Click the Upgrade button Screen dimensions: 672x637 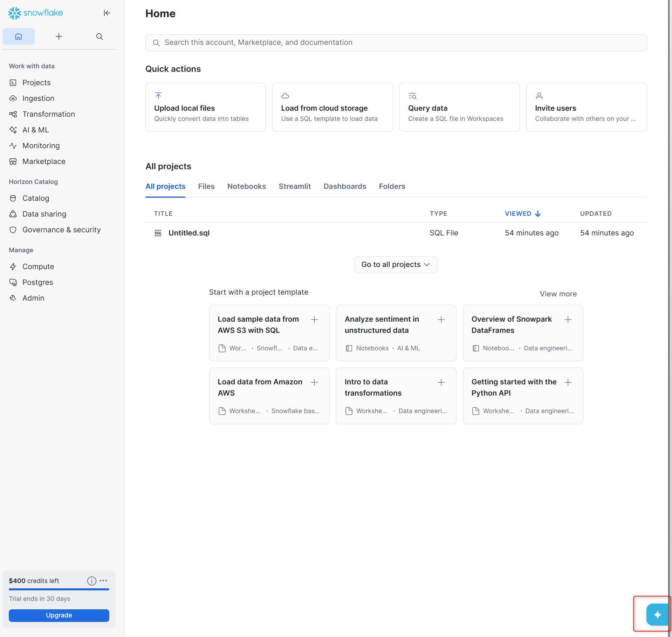pyautogui.click(x=59, y=615)
